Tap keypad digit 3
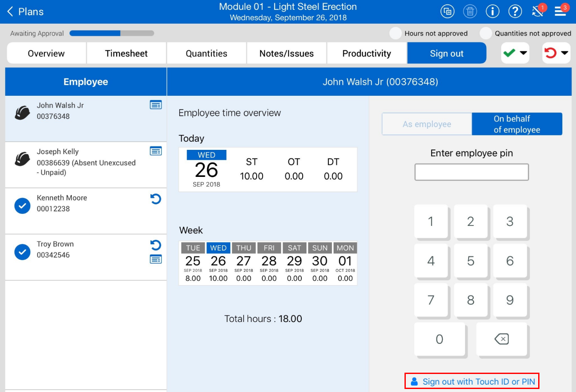Image resolution: width=576 pixels, height=392 pixels. [510, 222]
